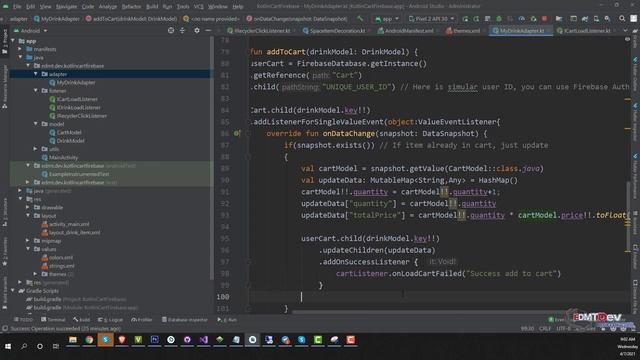Image resolution: width=640 pixels, height=360 pixels.
Task: Open the Database Inspector tool window
Action: [x=185, y=320]
